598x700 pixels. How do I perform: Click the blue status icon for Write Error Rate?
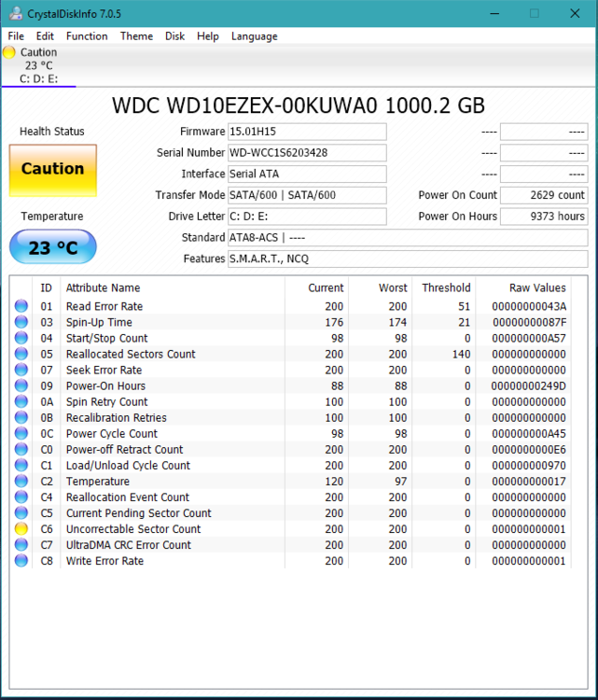click(x=21, y=560)
